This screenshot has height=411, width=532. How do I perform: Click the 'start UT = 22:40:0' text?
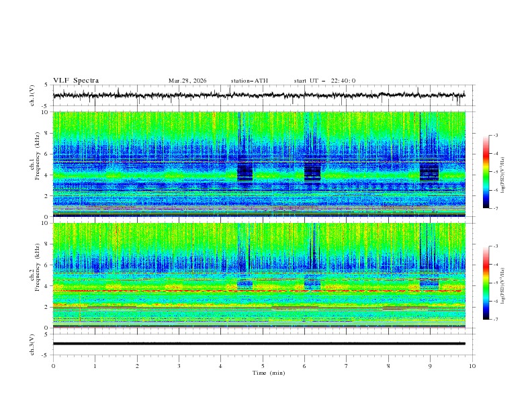pos(324,81)
